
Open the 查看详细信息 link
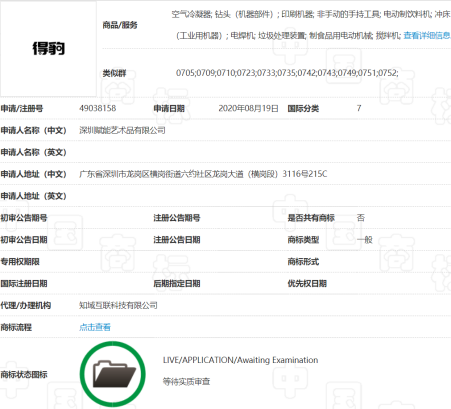[x=427, y=35]
